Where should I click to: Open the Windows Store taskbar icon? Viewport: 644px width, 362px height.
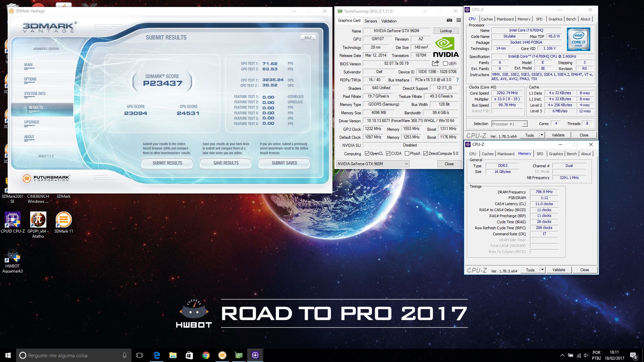pyautogui.click(x=189, y=355)
